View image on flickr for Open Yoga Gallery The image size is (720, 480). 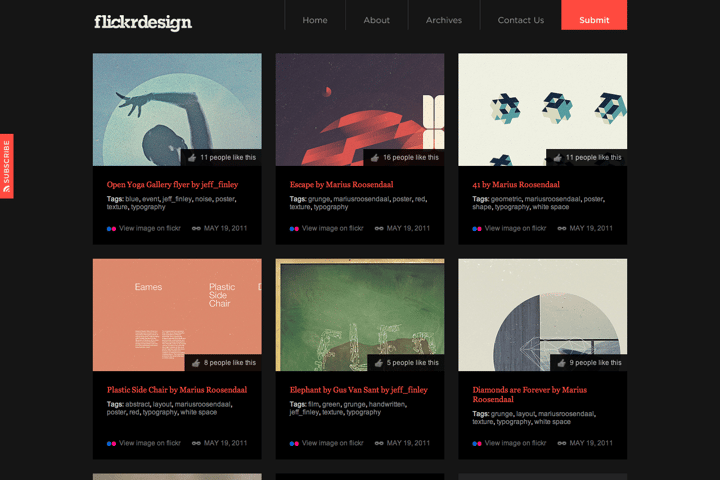click(150, 228)
